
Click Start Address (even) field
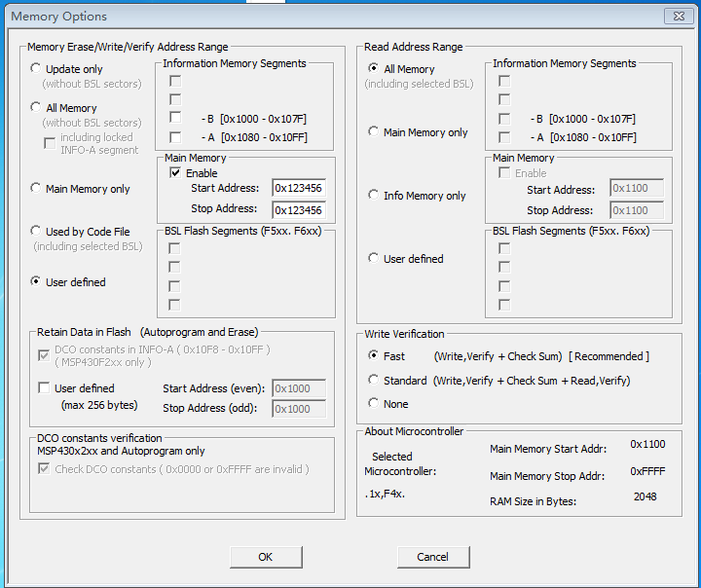click(299, 388)
